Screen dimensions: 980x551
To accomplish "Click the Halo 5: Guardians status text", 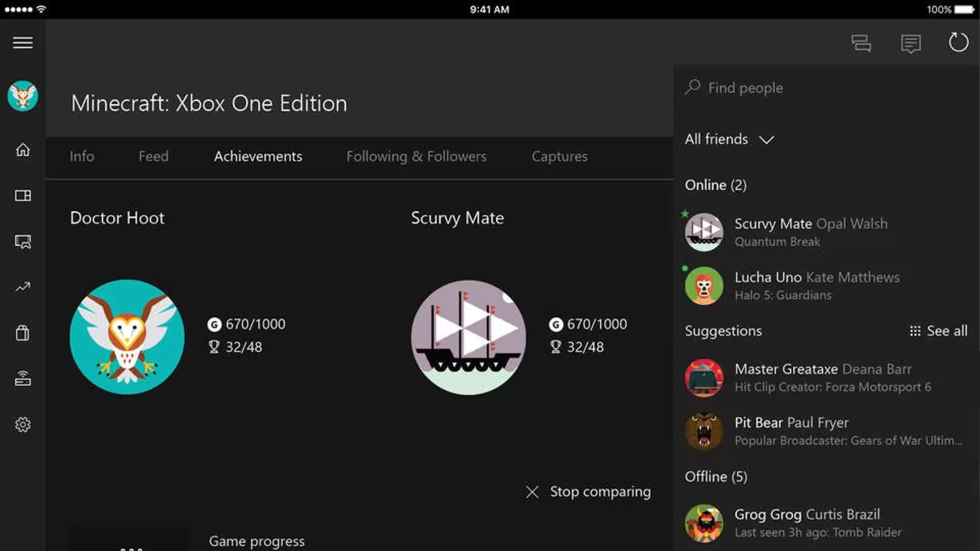I will coord(783,295).
